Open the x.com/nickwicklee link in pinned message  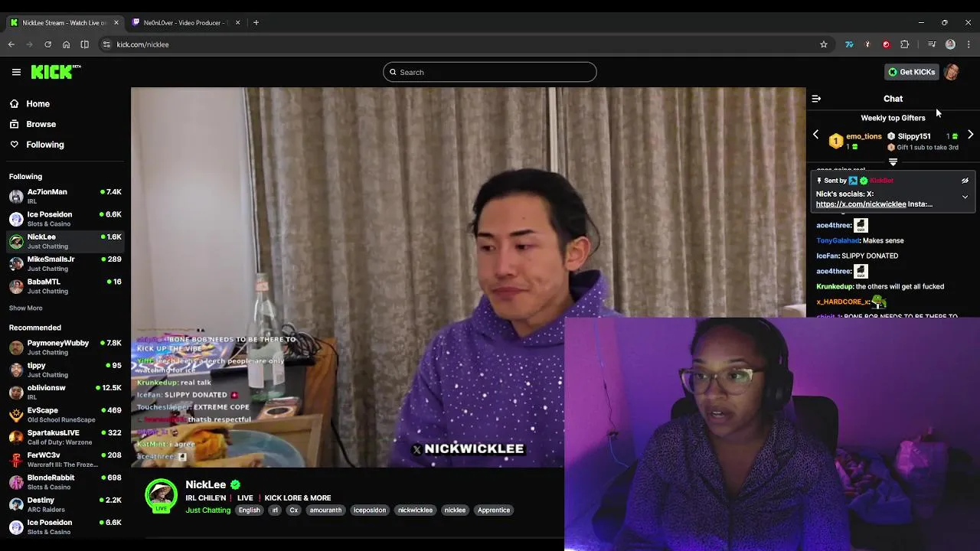pyautogui.click(x=861, y=204)
